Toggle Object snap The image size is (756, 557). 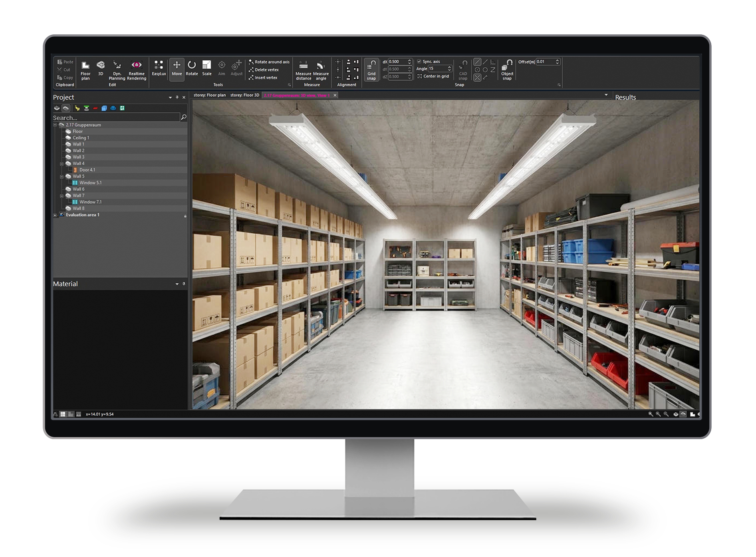pos(507,70)
